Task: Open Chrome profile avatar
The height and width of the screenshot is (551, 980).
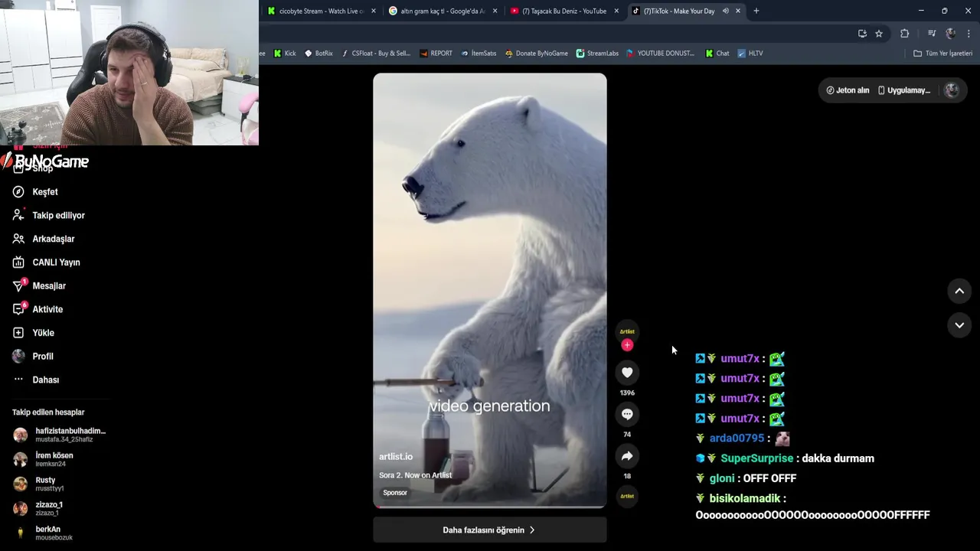Action: tap(950, 34)
